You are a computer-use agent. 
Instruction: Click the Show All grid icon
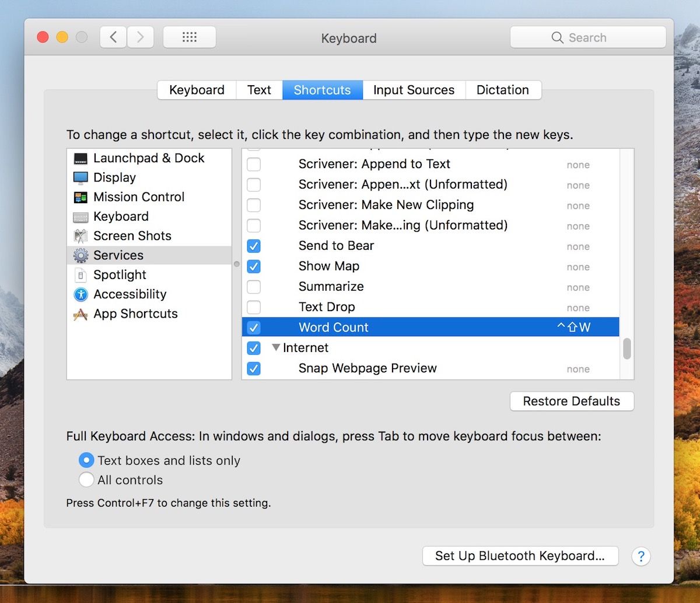click(x=190, y=37)
